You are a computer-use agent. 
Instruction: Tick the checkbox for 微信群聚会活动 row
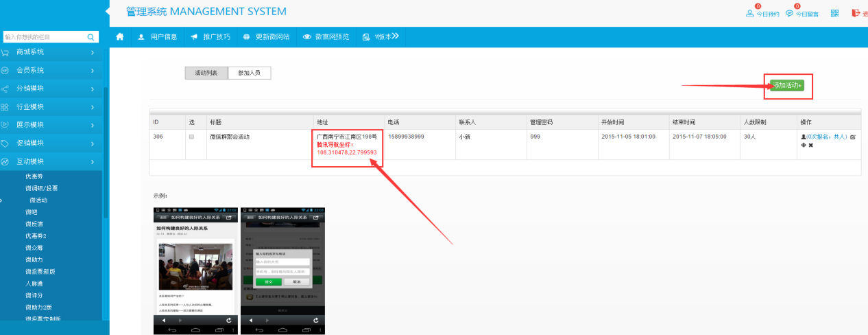click(191, 137)
